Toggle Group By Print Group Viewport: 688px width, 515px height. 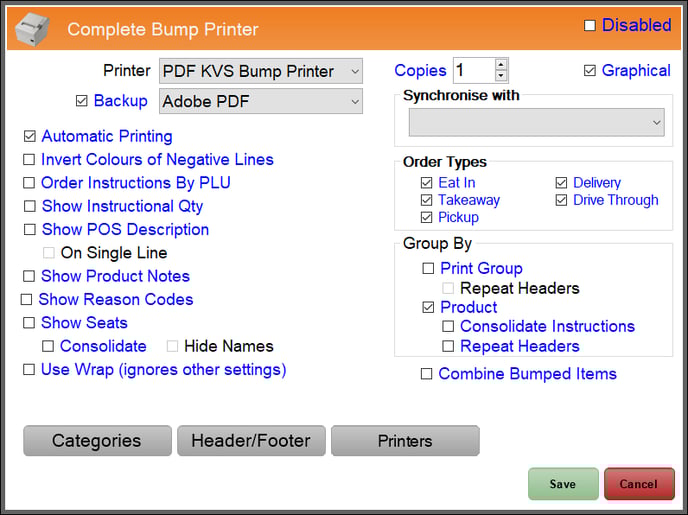click(428, 268)
